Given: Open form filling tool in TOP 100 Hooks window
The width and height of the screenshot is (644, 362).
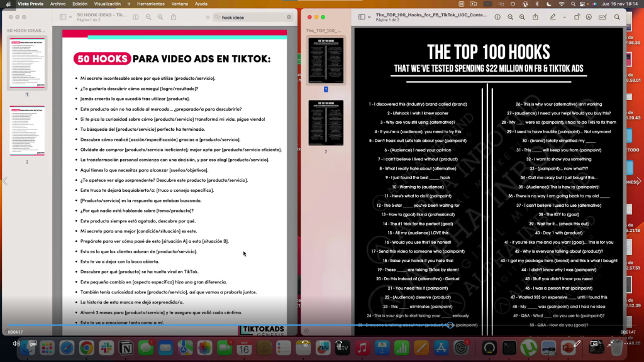Looking at the screenshot, I should (x=602, y=17).
